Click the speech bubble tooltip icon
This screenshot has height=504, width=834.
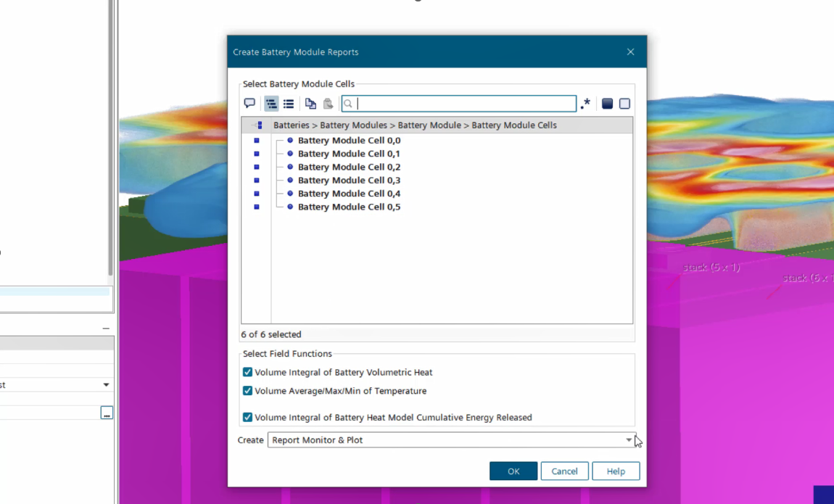249,103
